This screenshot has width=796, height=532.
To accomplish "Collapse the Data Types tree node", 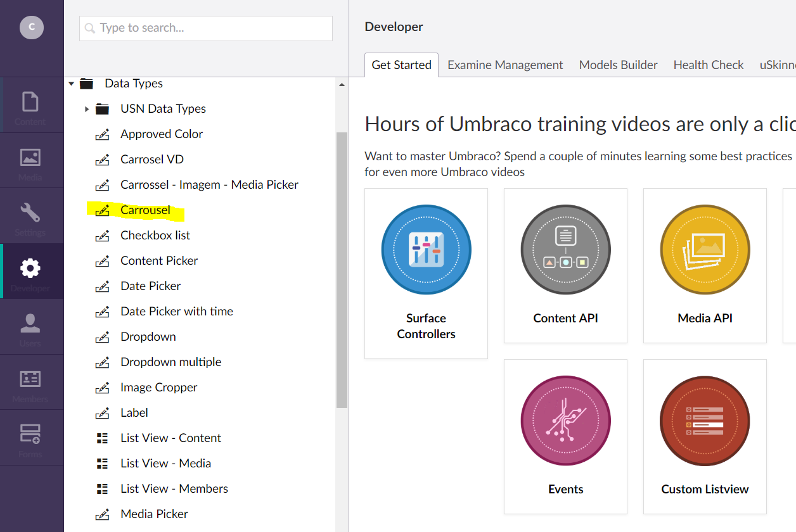I will coord(72,84).
